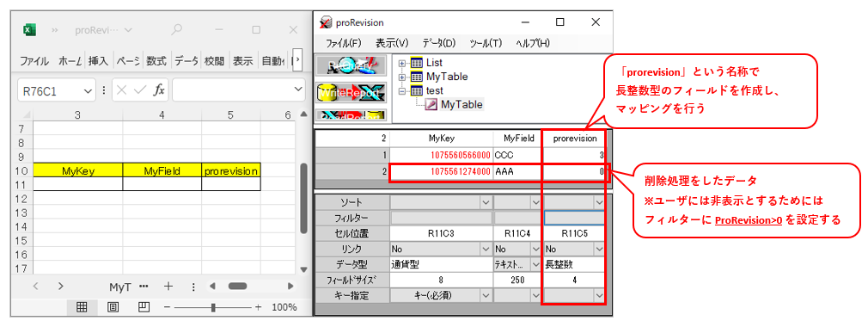This screenshot has width=868, height=327.
Task: Expand the List table tree node
Action: point(402,63)
